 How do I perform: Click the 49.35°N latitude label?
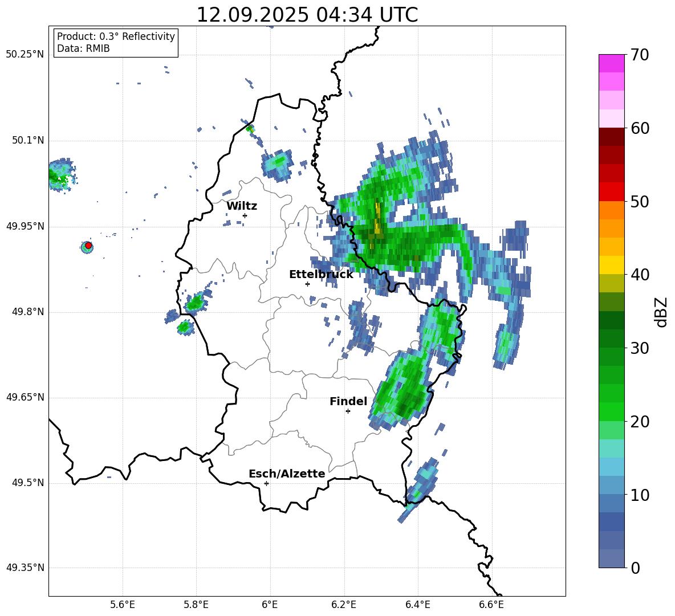coord(25,568)
